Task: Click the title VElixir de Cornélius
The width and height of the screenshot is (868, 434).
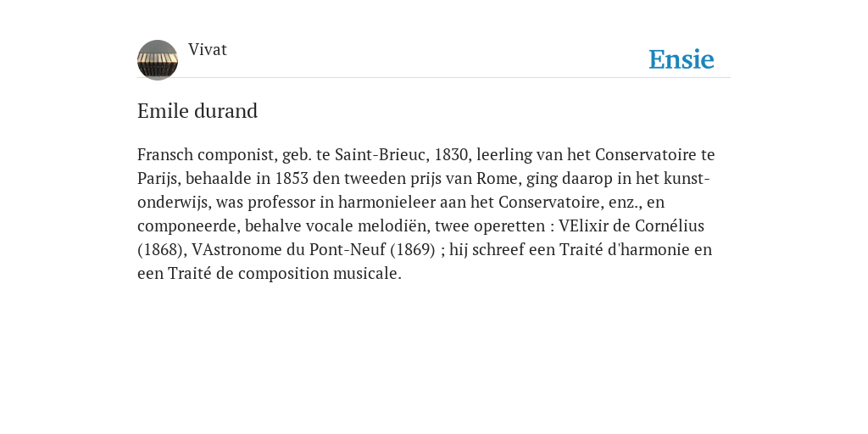Action: coord(631,225)
